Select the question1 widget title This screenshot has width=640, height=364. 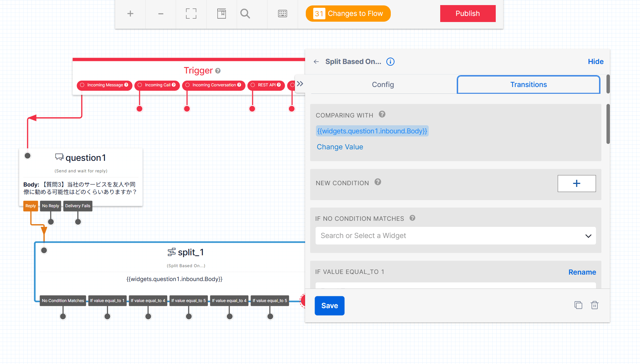(86, 158)
